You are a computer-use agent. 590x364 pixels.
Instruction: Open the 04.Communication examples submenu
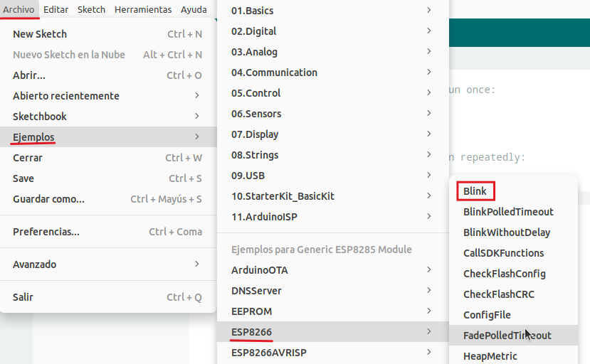(332, 73)
